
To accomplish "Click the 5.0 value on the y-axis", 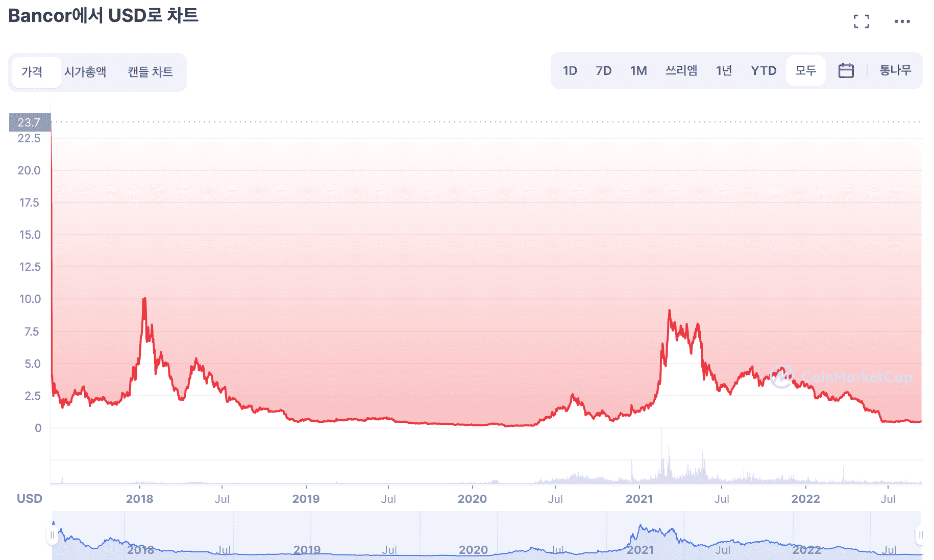I will point(32,364).
